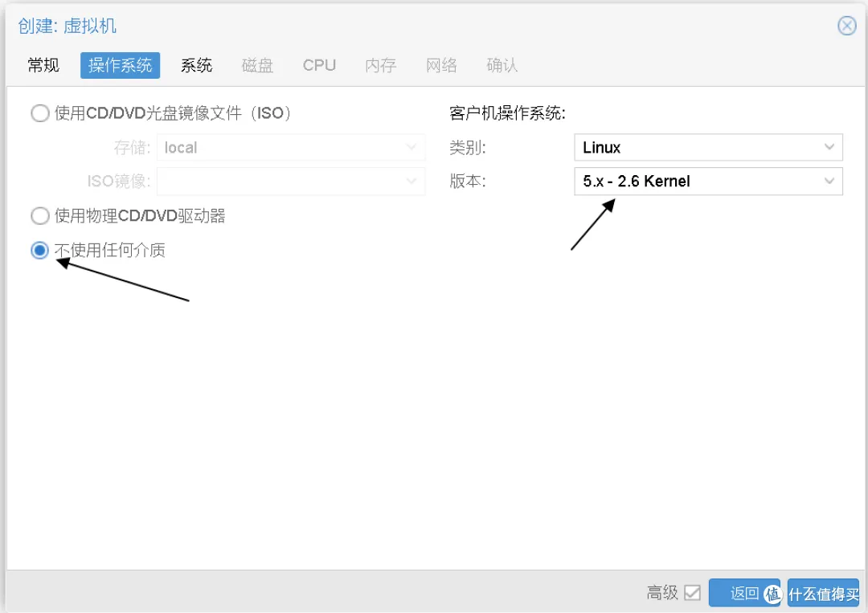
Task: Jump to the 确认 tab
Action: click(x=502, y=66)
